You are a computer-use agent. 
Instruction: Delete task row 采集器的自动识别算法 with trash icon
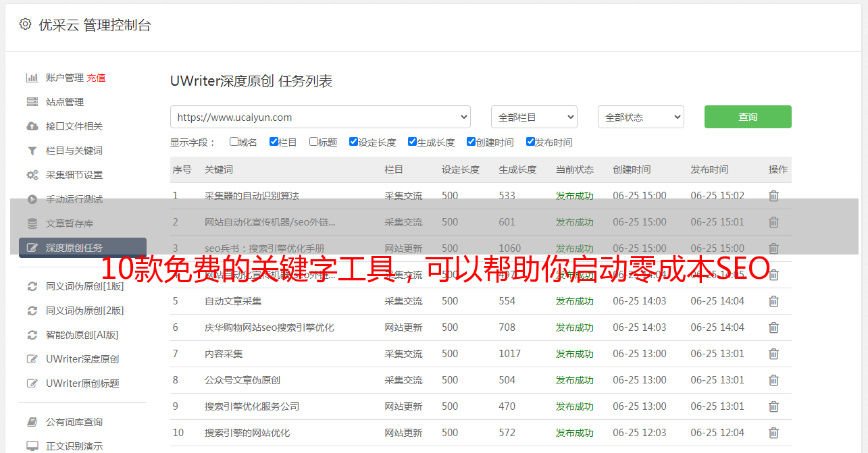tap(774, 196)
